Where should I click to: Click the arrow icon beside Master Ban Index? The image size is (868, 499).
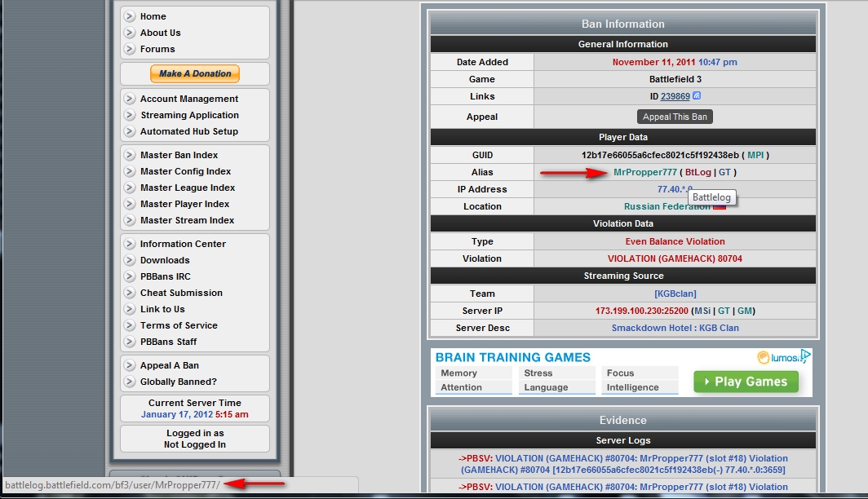point(130,155)
